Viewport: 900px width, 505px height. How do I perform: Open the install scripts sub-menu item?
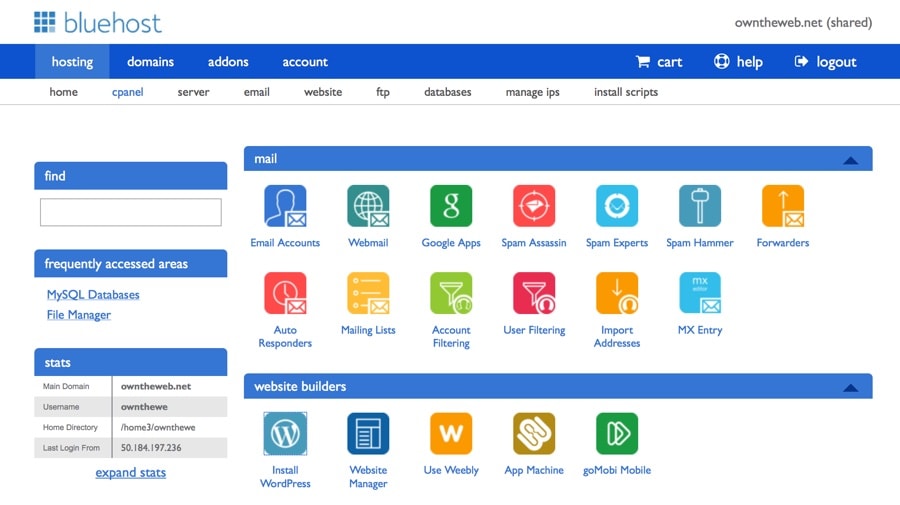(626, 92)
